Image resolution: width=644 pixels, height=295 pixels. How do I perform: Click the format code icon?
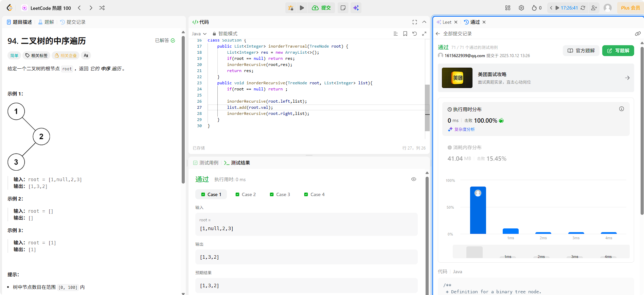tap(395, 34)
